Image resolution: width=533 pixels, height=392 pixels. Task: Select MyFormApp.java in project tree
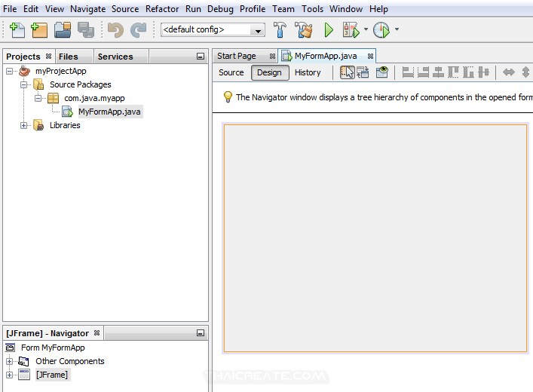109,112
